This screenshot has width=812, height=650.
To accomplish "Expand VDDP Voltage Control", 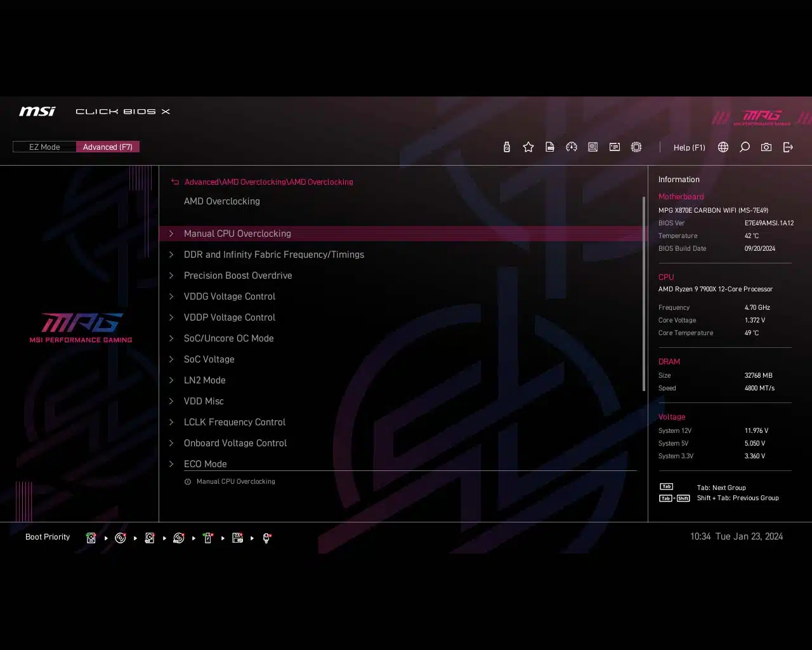I will (403, 317).
